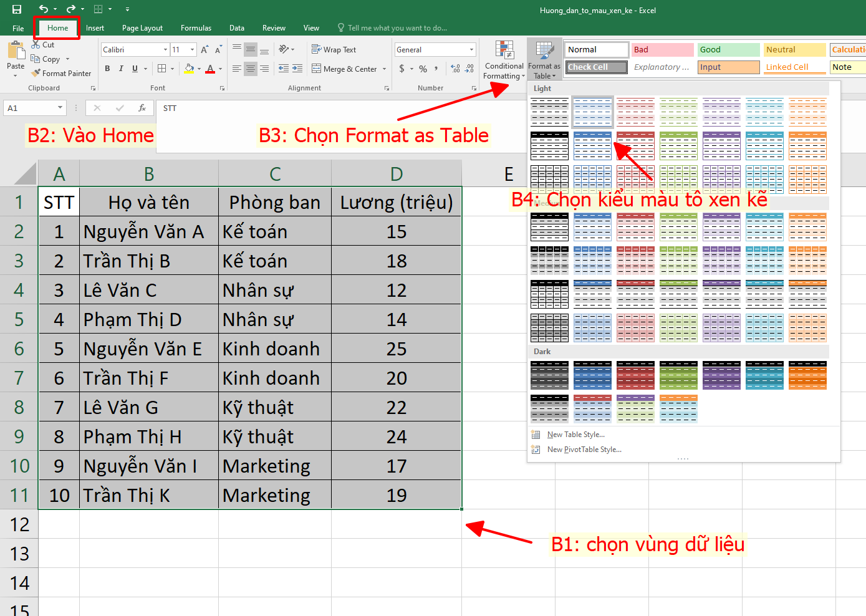Viewport: 866px width, 616px height.
Task: Toggle underline formatting
Action: pyautogui.click(x=135, y=69)
